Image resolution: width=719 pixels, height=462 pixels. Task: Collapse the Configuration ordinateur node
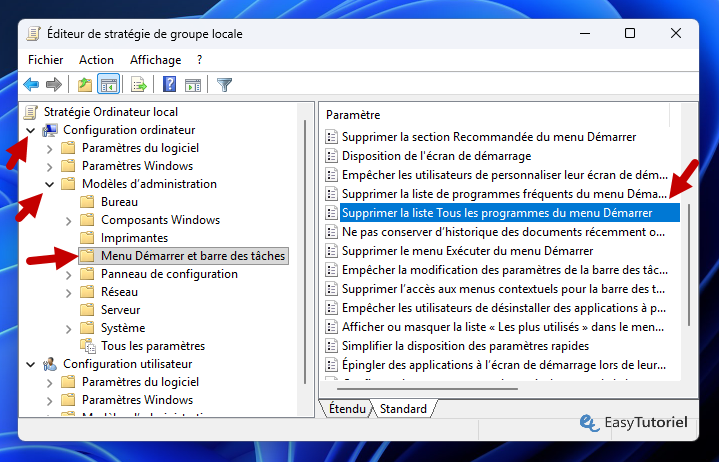[31, 130]
